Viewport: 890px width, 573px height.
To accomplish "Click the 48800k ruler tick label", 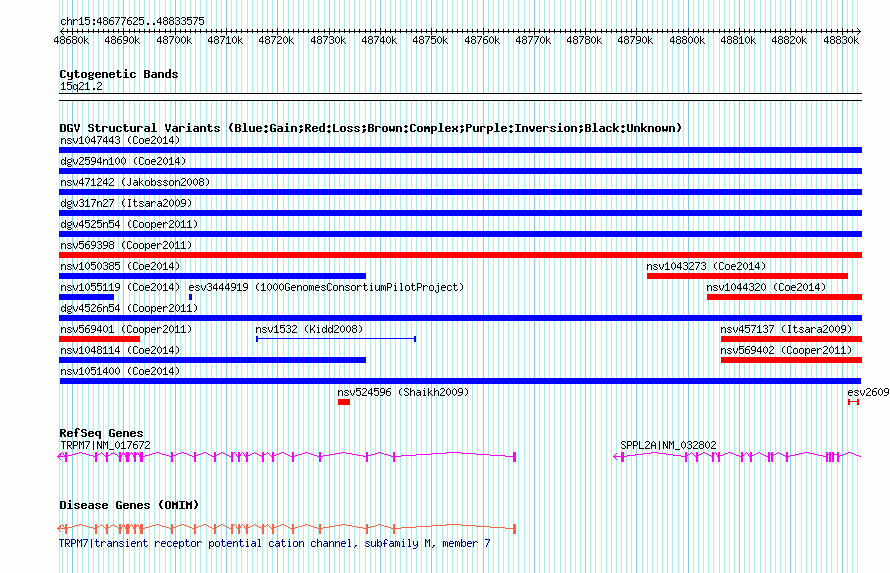I will (x=687, y=40).
